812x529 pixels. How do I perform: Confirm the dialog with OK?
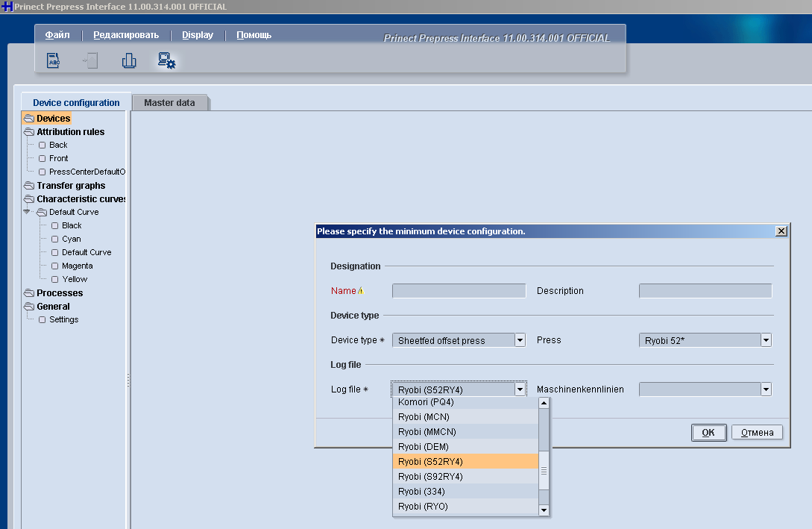coord(708,433)
